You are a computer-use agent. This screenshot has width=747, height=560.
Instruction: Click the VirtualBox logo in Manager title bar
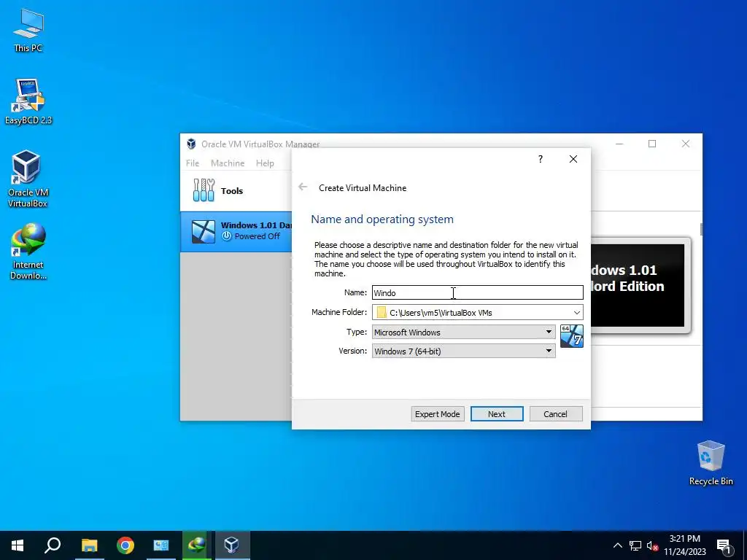pos(191,144)
